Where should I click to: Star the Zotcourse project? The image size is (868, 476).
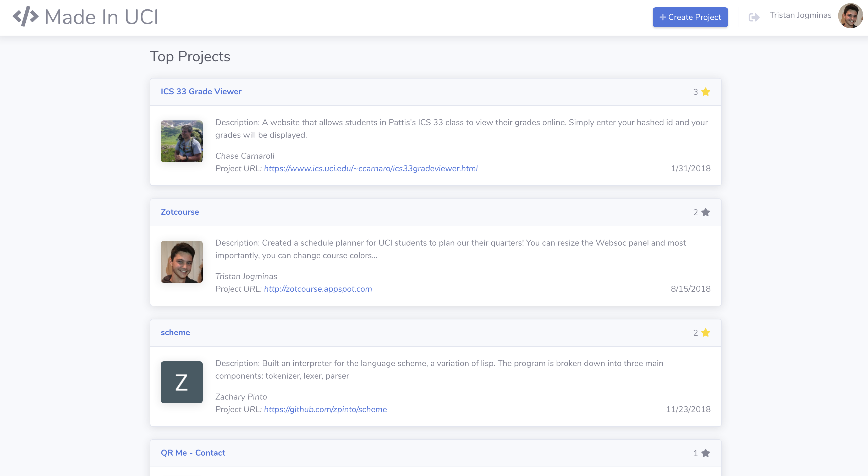[705, 213]
